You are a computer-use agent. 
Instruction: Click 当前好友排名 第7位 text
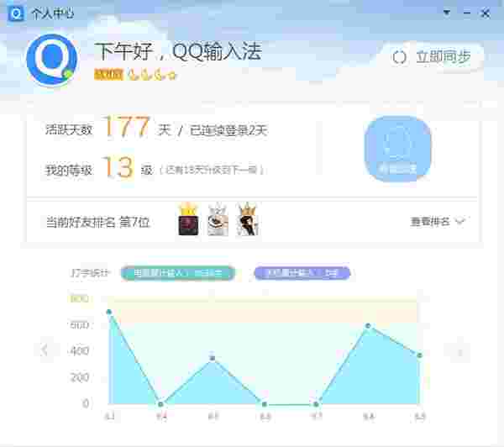tap(98, 222)
